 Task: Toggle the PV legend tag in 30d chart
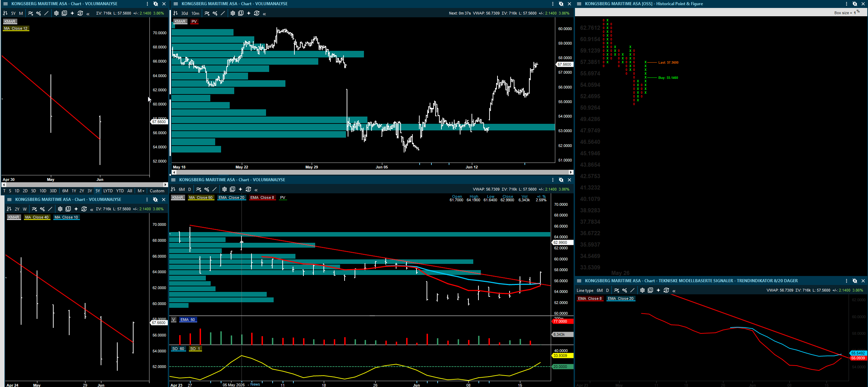(x=194, y=21)
